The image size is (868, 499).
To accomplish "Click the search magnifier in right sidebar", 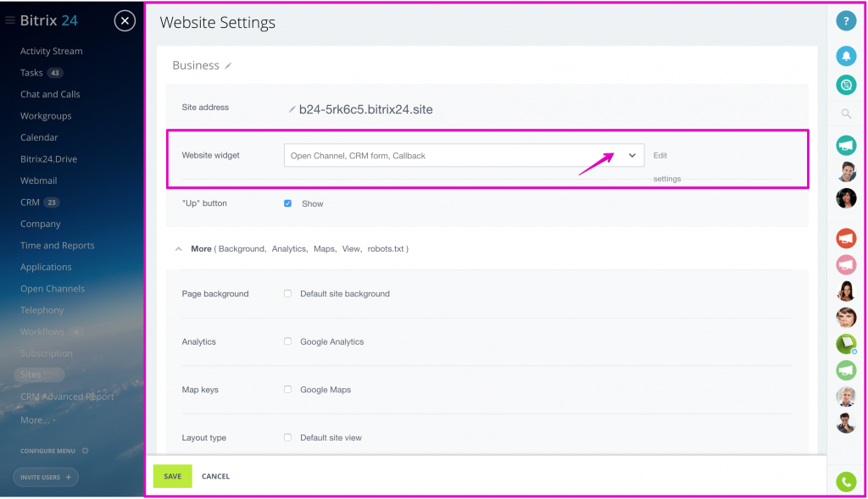I will click(846, 114).
